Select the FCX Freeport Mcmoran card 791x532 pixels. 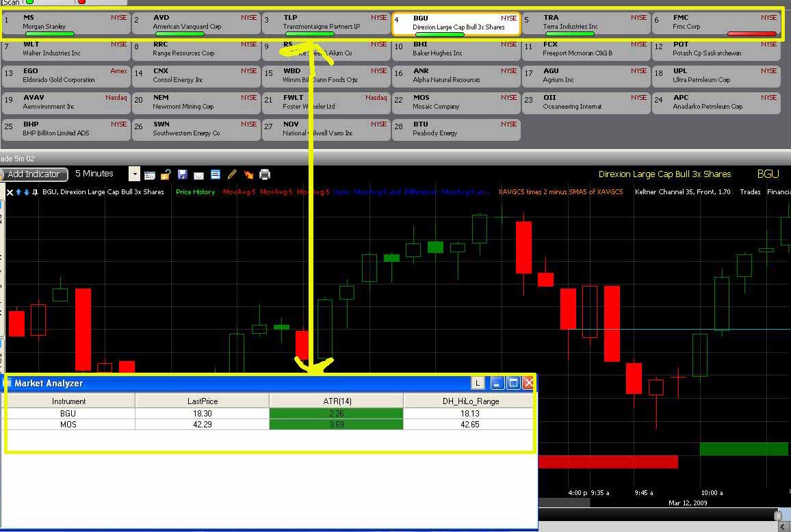pyautogui.click(x=586, y=49)
